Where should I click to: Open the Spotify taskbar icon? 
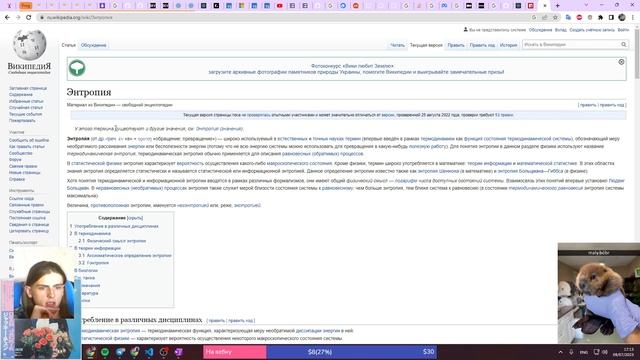point(105,352)
